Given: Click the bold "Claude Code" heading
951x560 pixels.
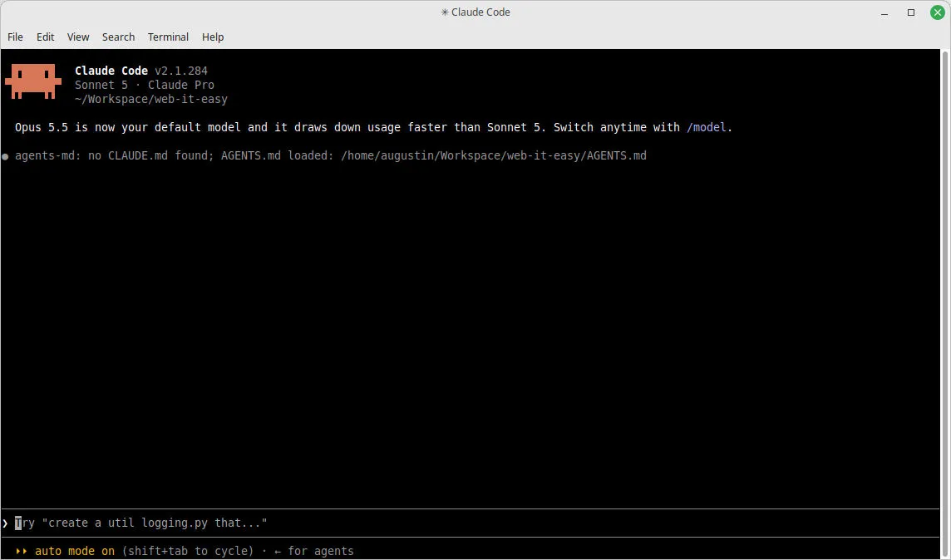Looking at the screenshot, I should 111,71.
